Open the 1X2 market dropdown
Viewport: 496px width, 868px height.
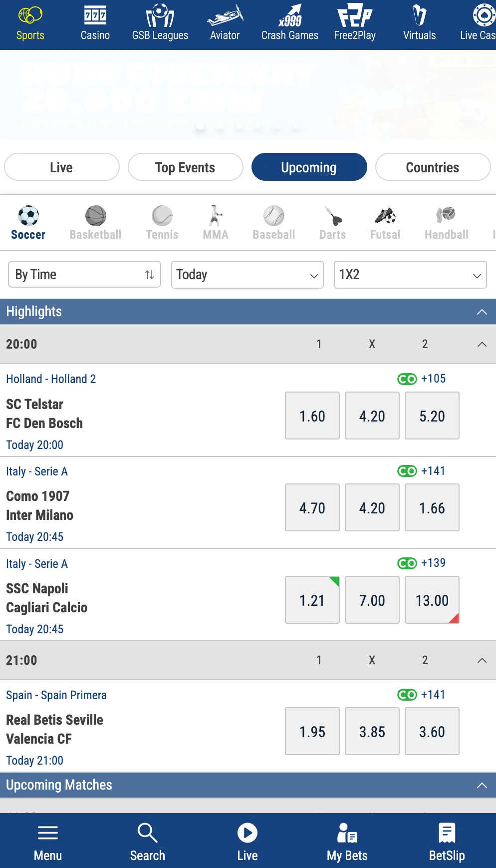410,275
